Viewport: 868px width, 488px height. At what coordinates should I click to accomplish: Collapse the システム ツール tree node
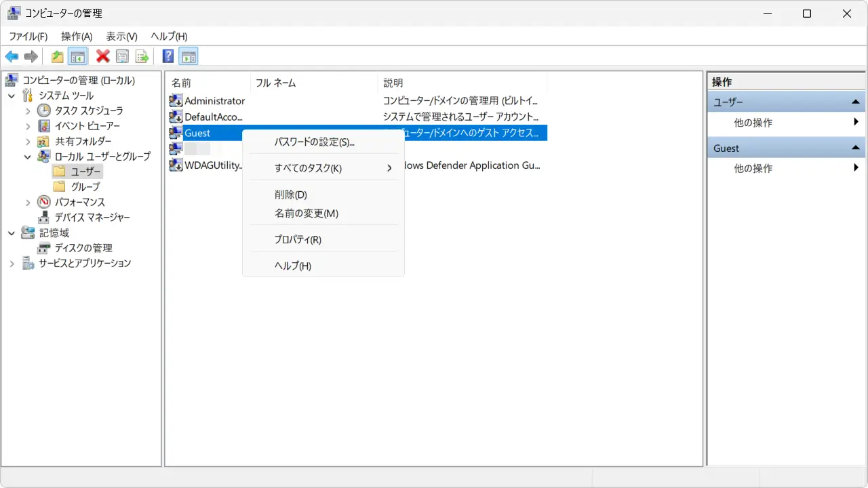[12, 96]
